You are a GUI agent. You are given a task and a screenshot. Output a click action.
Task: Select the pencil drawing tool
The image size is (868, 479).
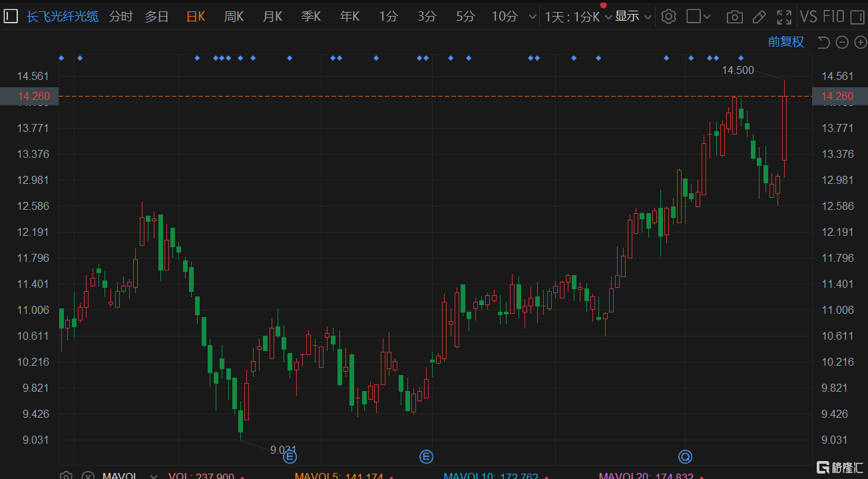point(760,17)
